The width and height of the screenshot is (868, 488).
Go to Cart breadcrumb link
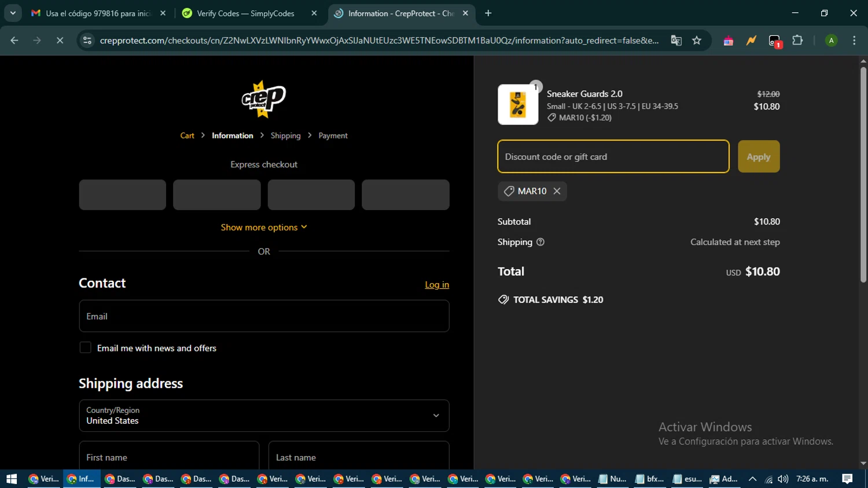(187, 135)
